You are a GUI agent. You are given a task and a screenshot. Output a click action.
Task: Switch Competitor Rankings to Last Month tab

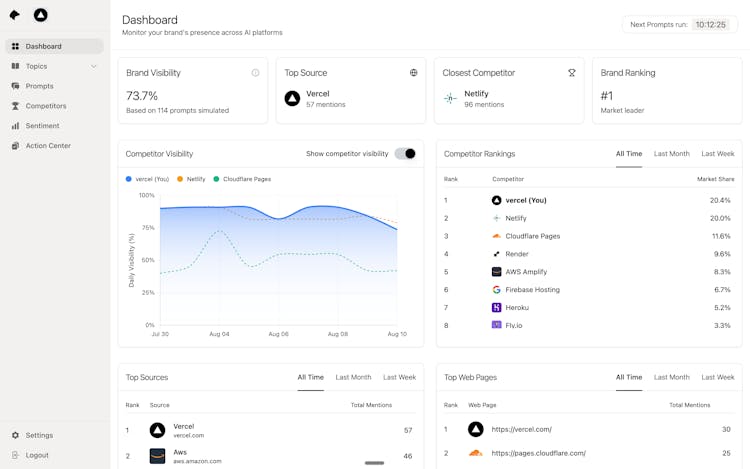[671, 154]
